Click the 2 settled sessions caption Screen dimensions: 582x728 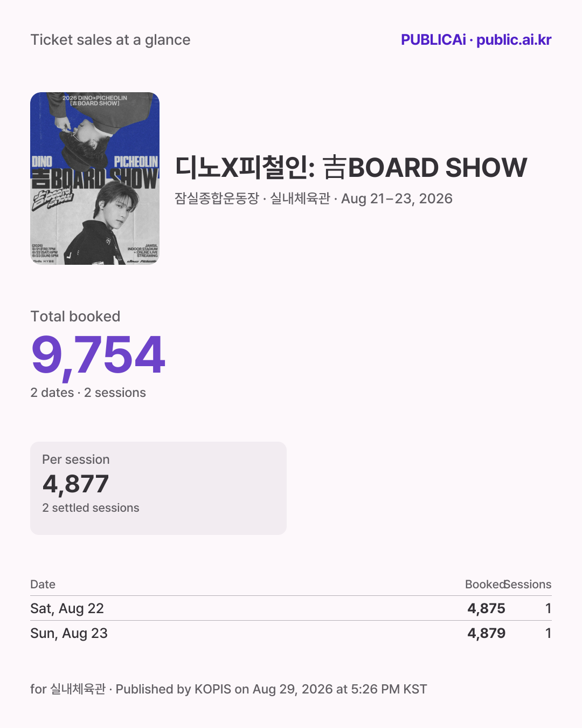(91, 508)
